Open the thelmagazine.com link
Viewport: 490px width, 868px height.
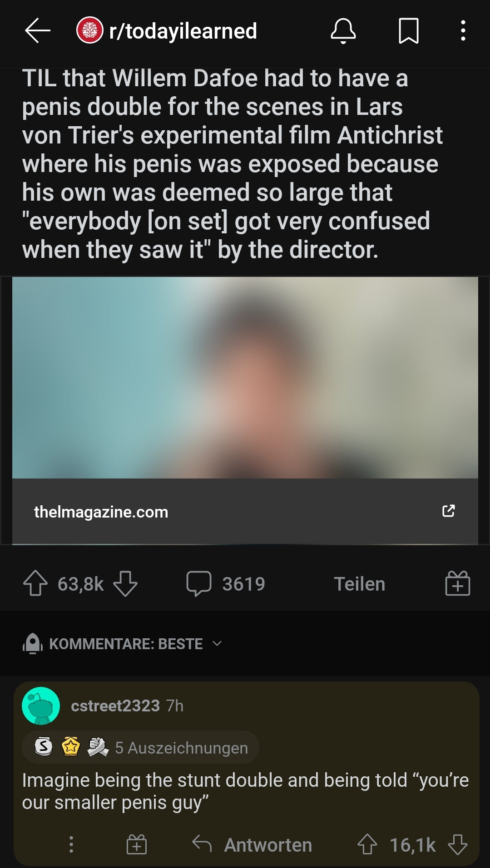tap(101, 512)
